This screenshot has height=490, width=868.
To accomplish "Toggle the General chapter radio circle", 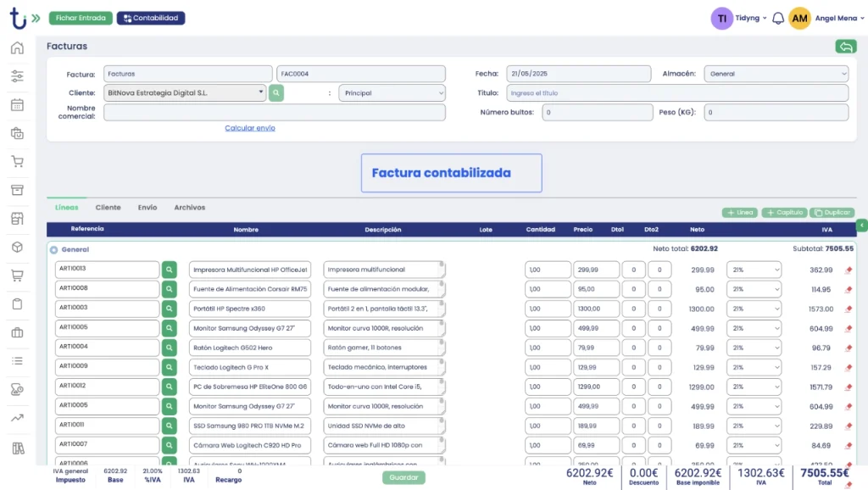I will [x=53, y=250].
